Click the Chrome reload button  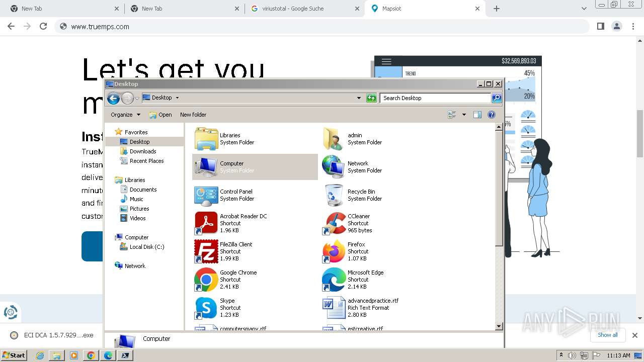(43, 26)
